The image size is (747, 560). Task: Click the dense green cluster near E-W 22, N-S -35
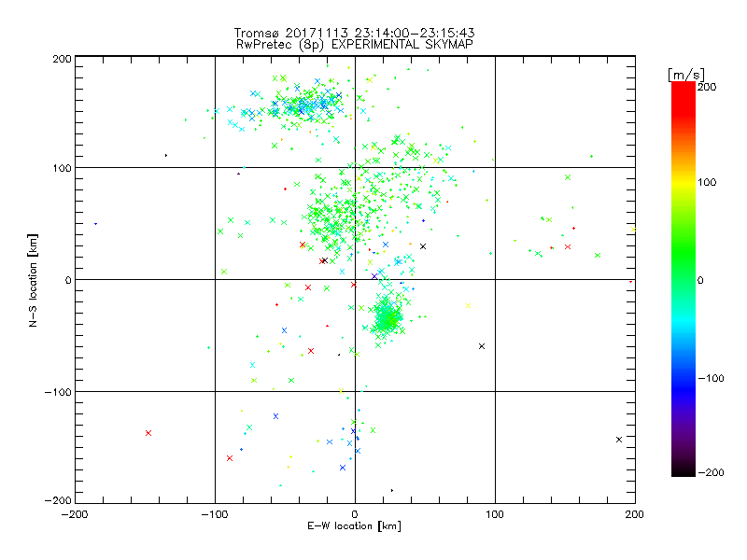388,316
